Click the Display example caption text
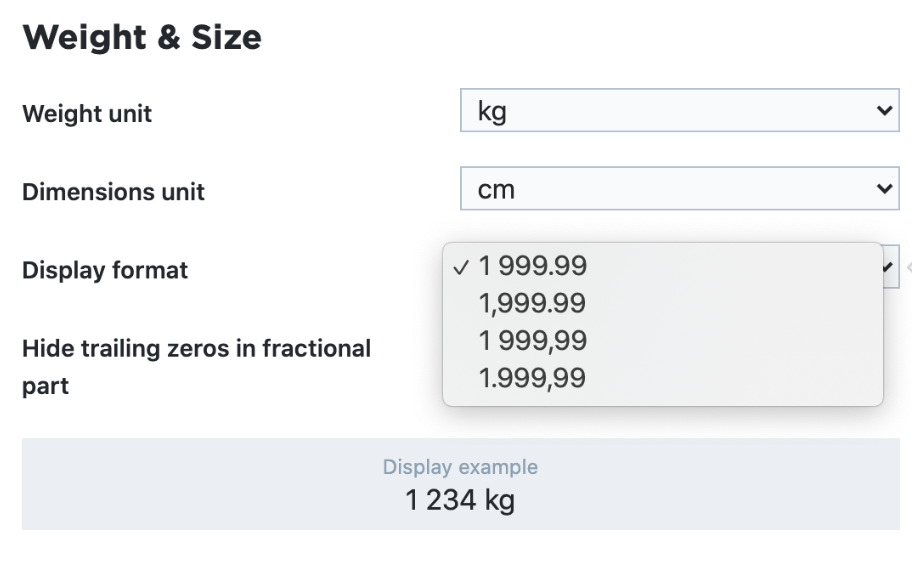 pyautogui.click(x=460, y=467)
